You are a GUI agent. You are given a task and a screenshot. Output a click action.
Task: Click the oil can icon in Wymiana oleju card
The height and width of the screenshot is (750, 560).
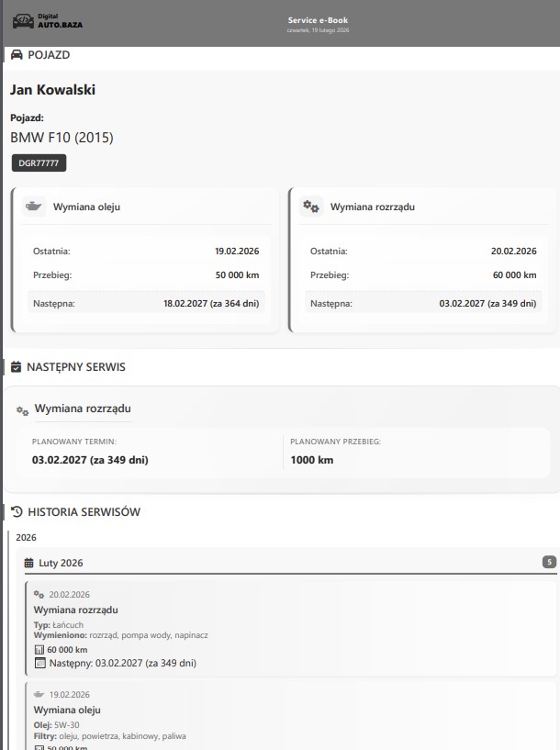(34, 207)
